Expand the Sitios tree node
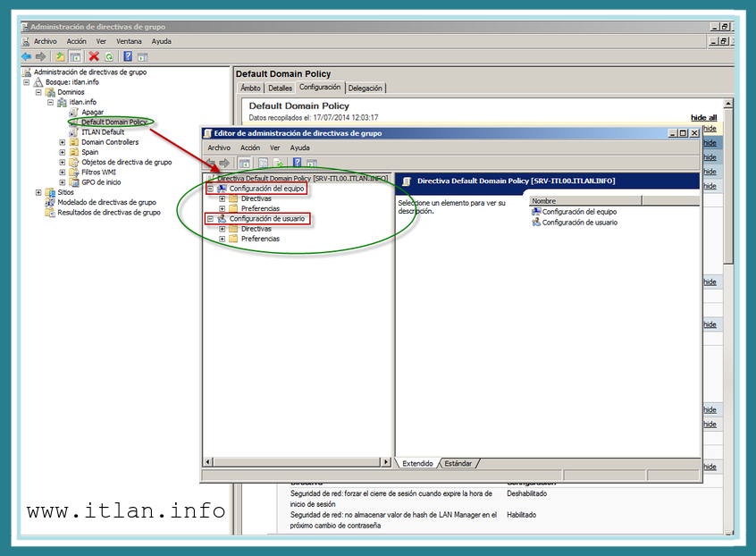This screenshot has width=756, height=556. 38,192
